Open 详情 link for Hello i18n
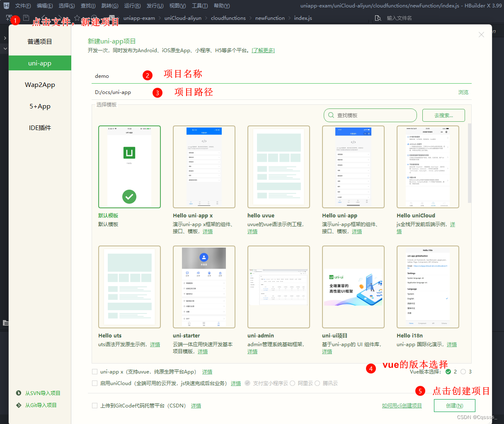 452,344
